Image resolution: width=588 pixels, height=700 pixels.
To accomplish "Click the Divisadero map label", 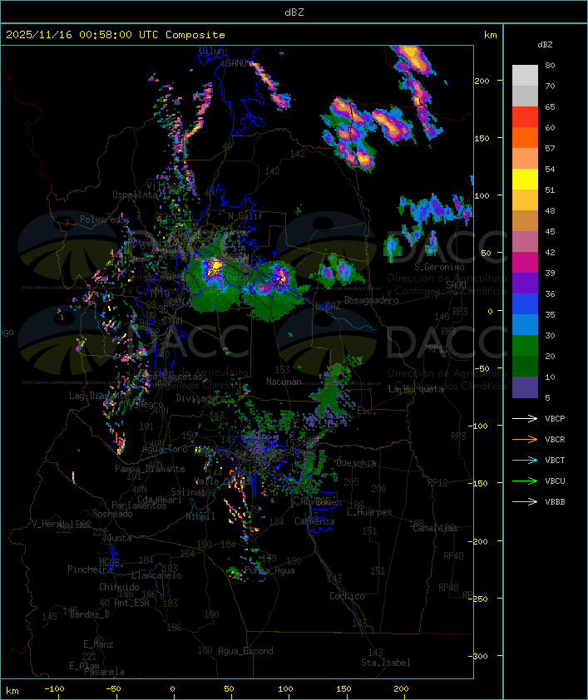I will tap(201, 398).
